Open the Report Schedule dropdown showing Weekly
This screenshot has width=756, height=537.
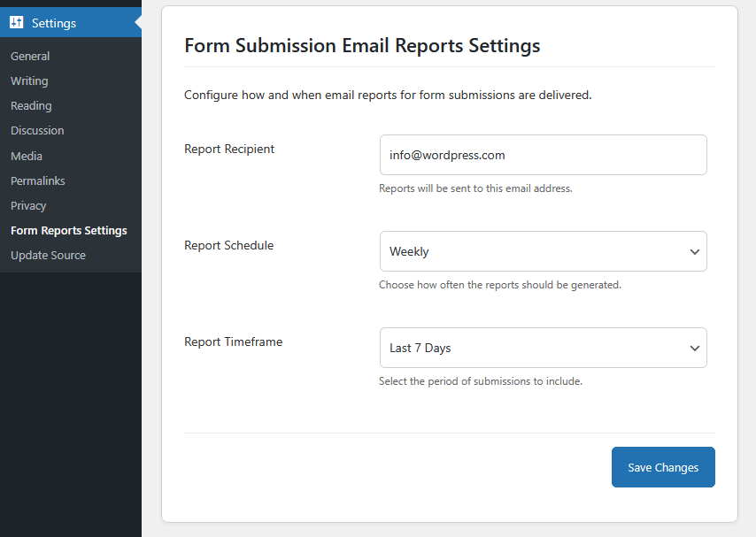[x=531, y=251]
